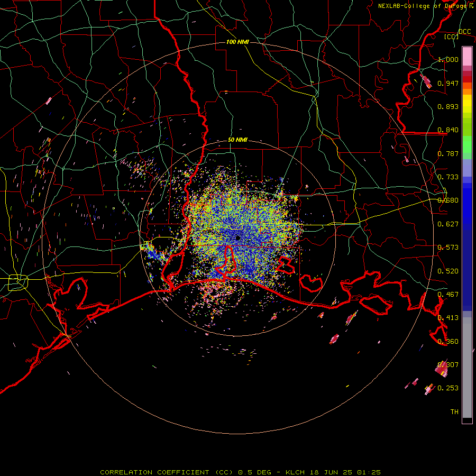Click the 0.787 scale value

point(448,153)
